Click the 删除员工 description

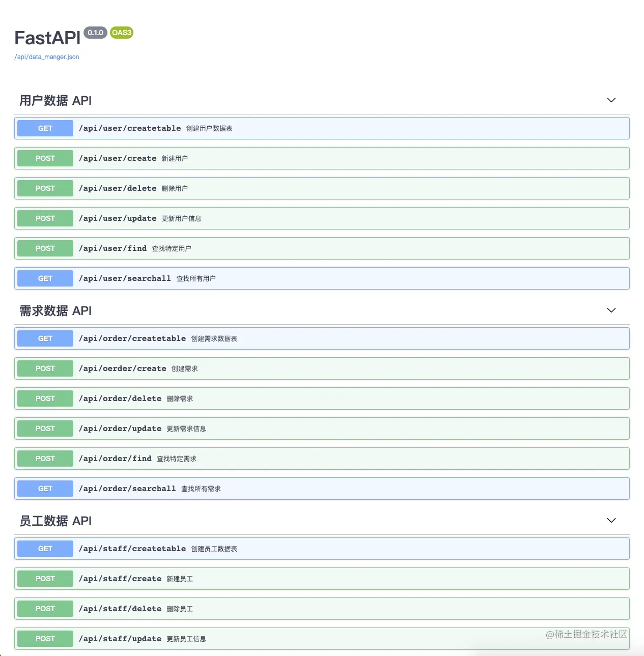click(x=180, y=609)
